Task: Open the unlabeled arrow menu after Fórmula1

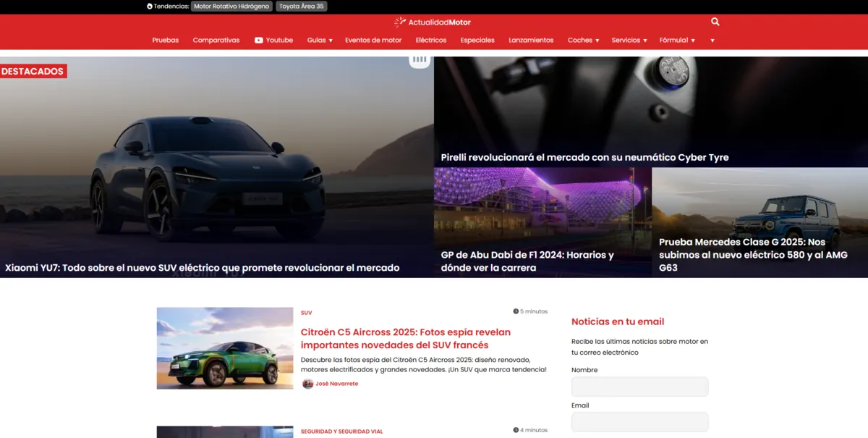Action: point(712,41)
